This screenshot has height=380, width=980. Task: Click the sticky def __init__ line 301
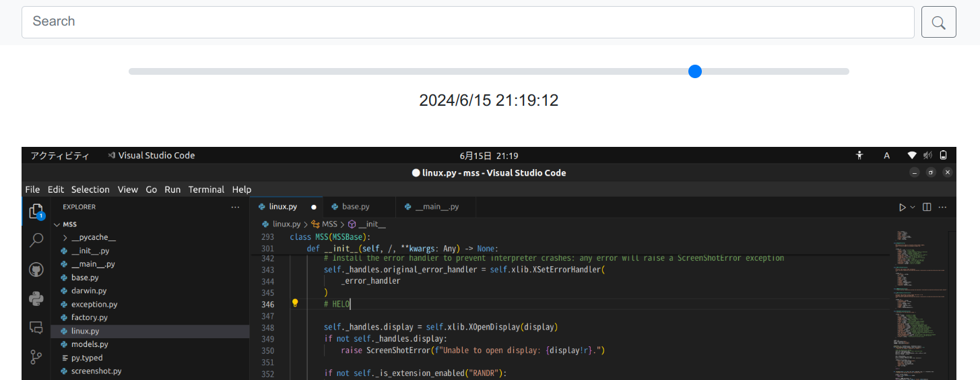[x=402, y=248]
